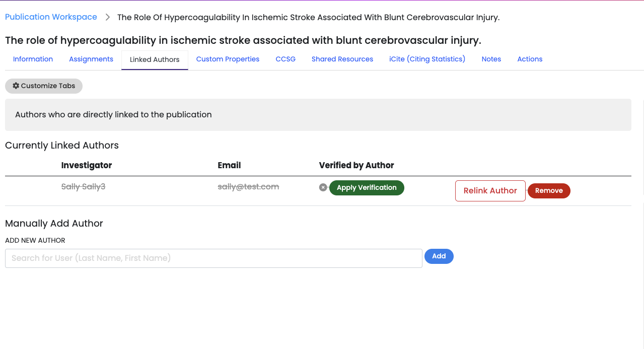The width and height of the screenshot is (644, 349).
Task: Select the Linked Authors tab
Action: 155,60
